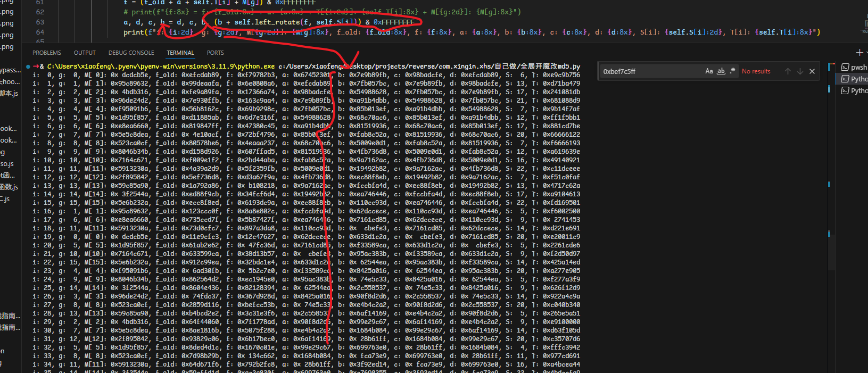Toggle Match Whole Word in terminal find
Image resolution: width=868 pixels, height=373 pixels.
721,71
